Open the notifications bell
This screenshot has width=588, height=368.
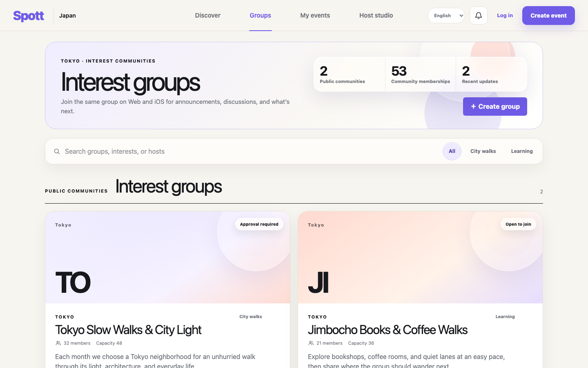point(479,16)
